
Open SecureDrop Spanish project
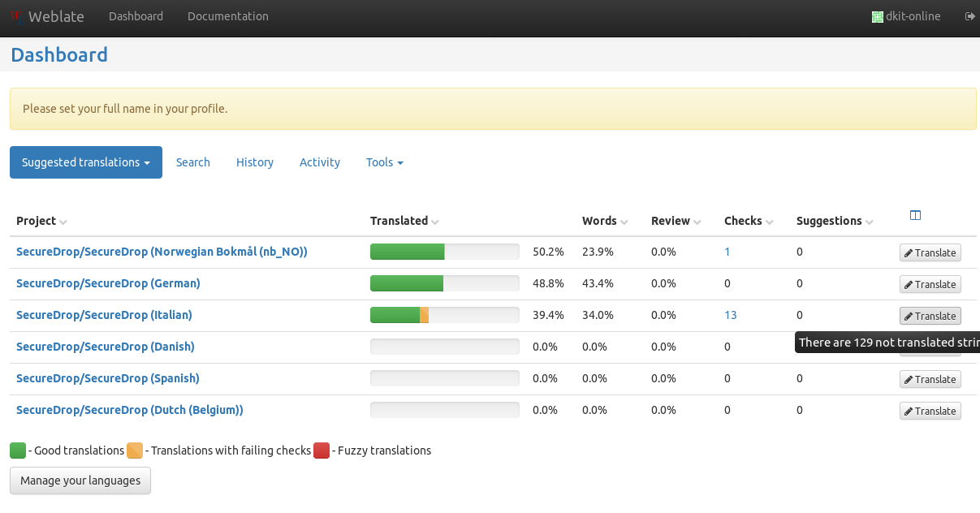tap(108, 378)
